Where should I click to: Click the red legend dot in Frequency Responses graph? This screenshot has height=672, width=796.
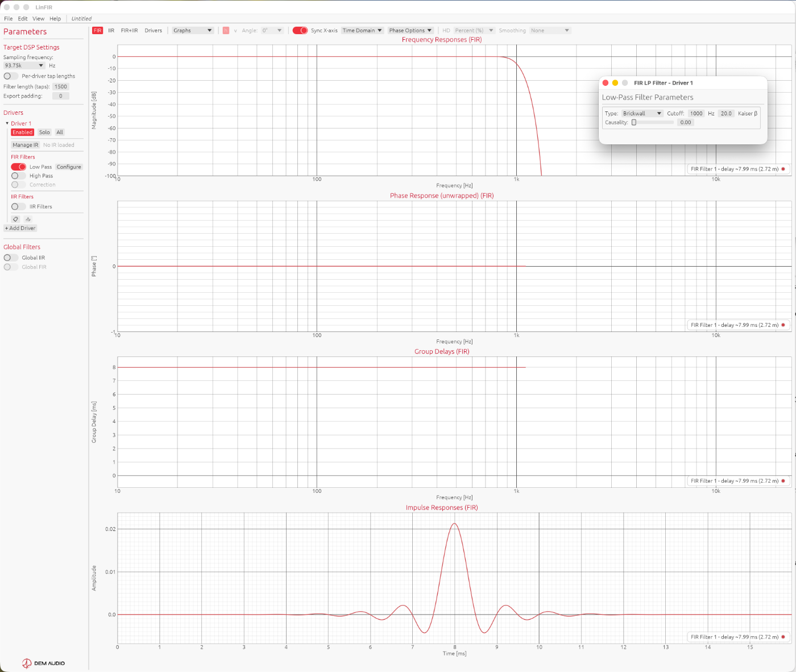(783, 169)
